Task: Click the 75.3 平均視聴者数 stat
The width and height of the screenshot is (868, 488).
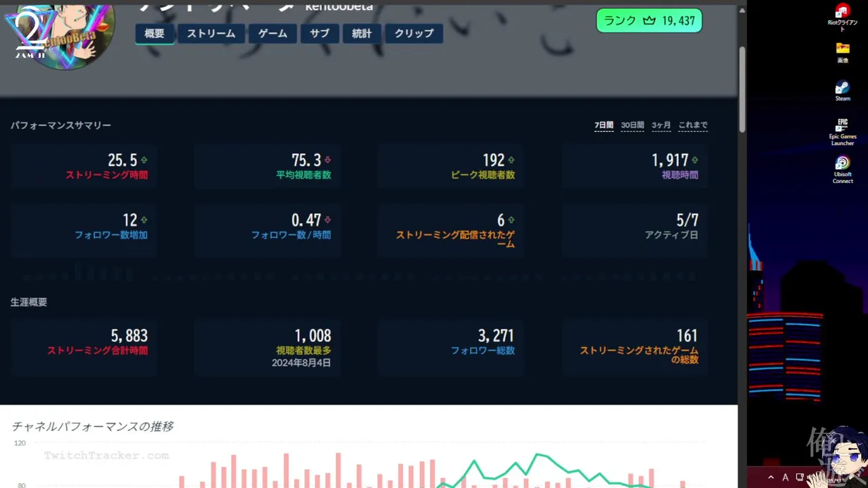Action: [x=267, y=166]
